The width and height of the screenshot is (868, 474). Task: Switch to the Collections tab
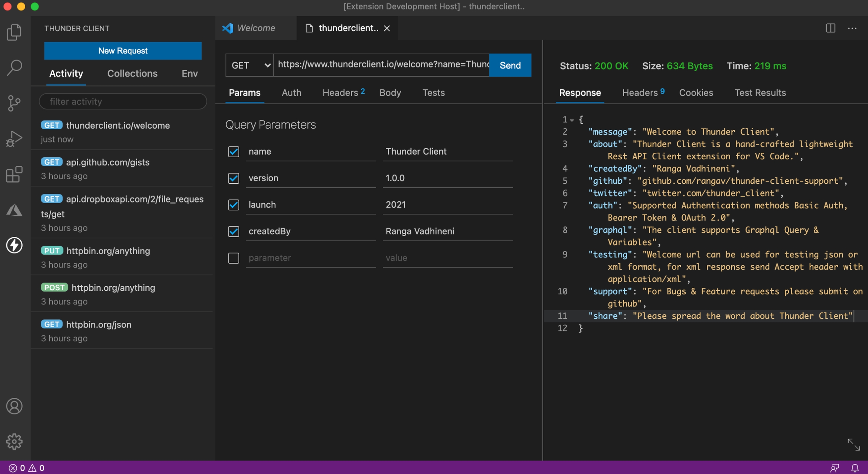[x=132, y=73]
